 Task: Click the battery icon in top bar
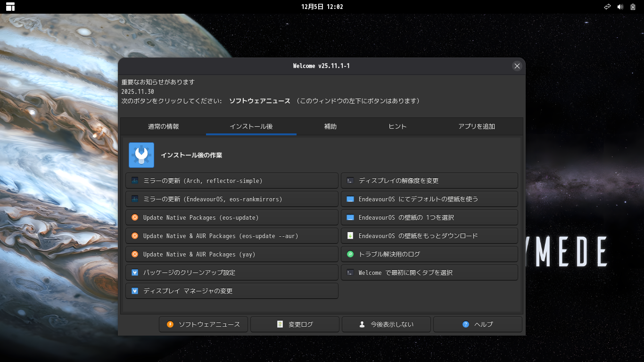click(633, 7)
